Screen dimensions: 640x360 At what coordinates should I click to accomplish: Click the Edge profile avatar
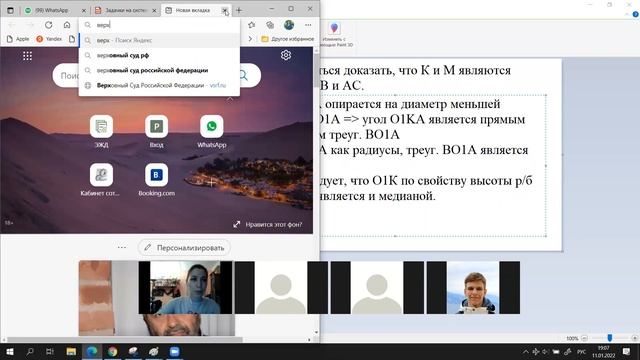pos(289,25)
